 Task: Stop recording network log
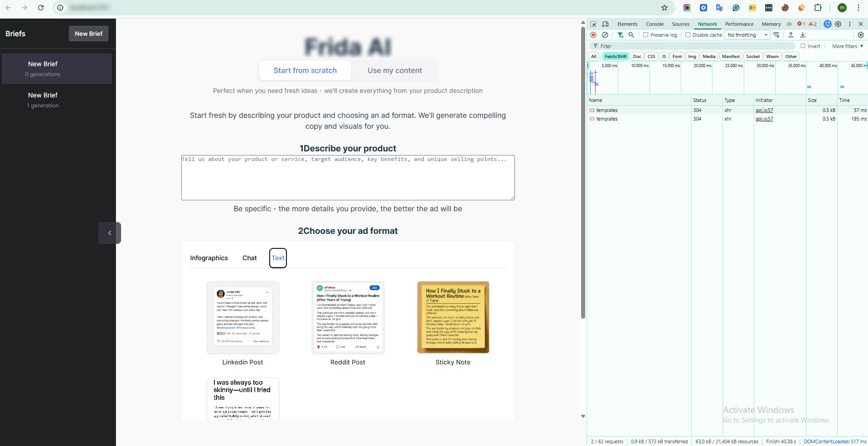(x=593, y=35)
